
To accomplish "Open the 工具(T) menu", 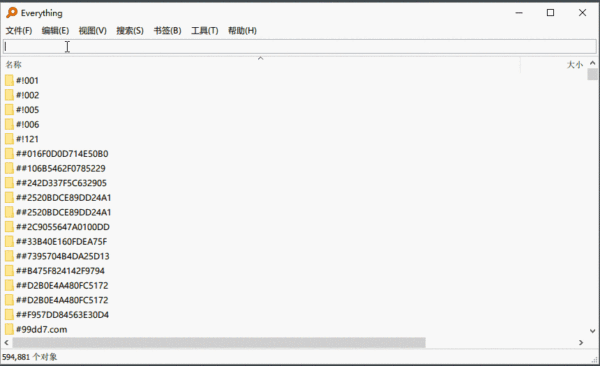I will click(x=205, y=31).
